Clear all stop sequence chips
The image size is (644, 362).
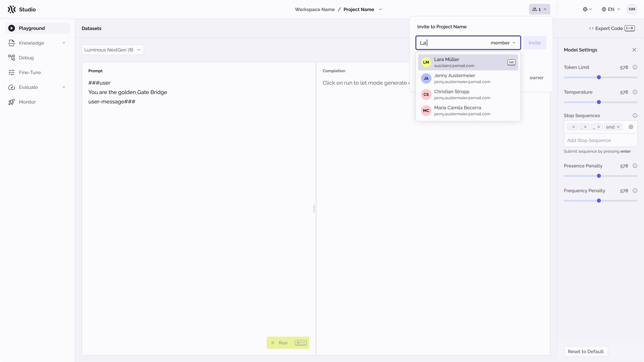pos(631,127)
